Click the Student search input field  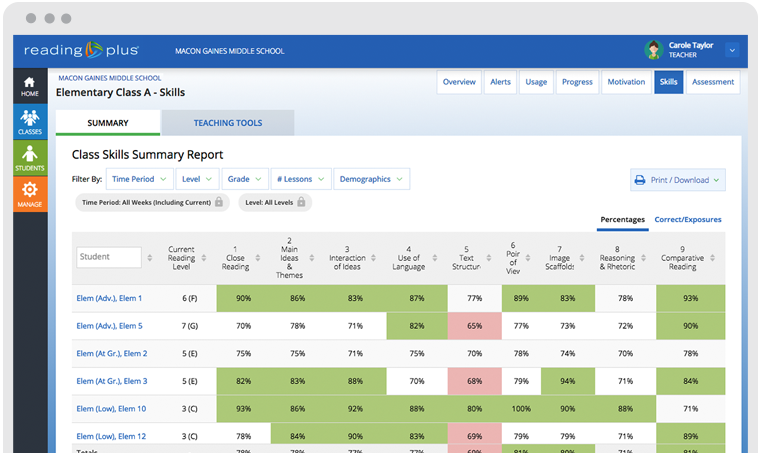(x=109, y=257)
